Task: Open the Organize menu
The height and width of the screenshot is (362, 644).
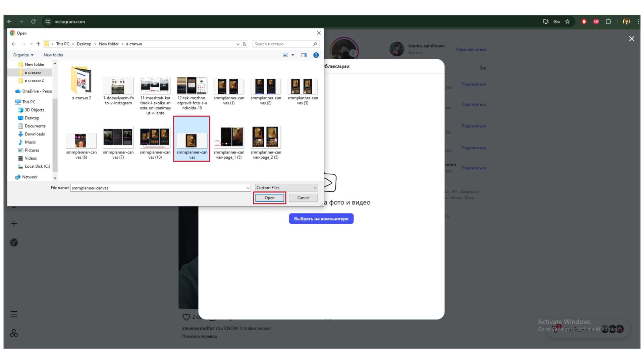Action: pos(23,55)
